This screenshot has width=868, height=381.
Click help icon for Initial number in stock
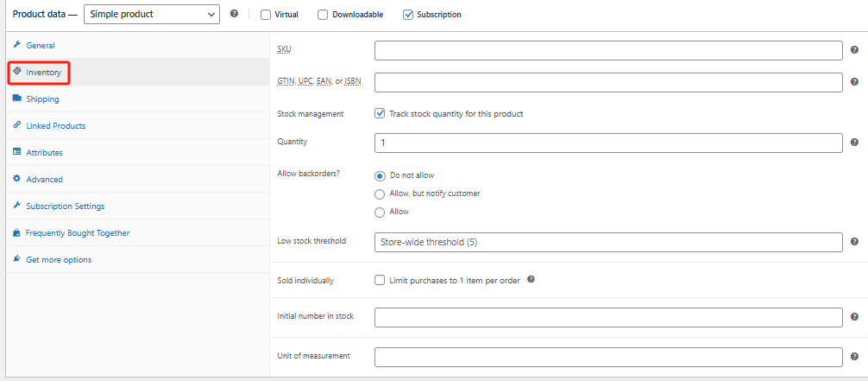click(x=854, y=318)
